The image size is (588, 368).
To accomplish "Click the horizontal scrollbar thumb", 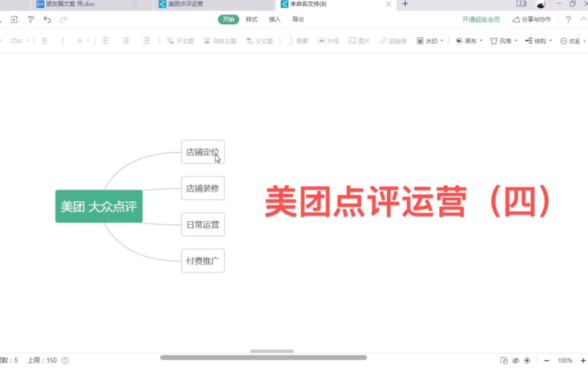I will [x=263, y=357].
